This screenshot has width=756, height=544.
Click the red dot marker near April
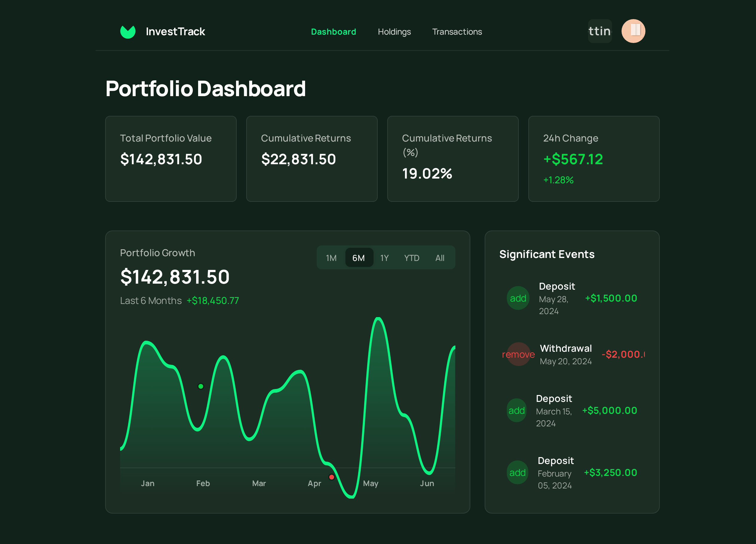(x=332, y=477)
